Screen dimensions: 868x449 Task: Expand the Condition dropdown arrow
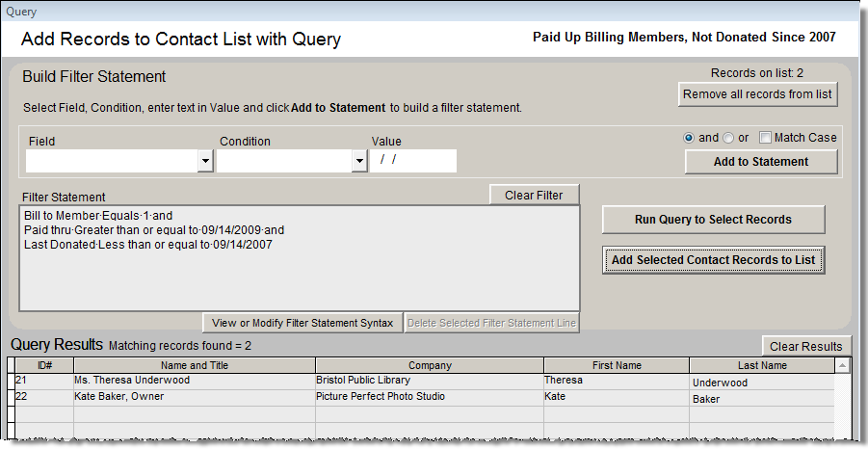tap(359, 161)
